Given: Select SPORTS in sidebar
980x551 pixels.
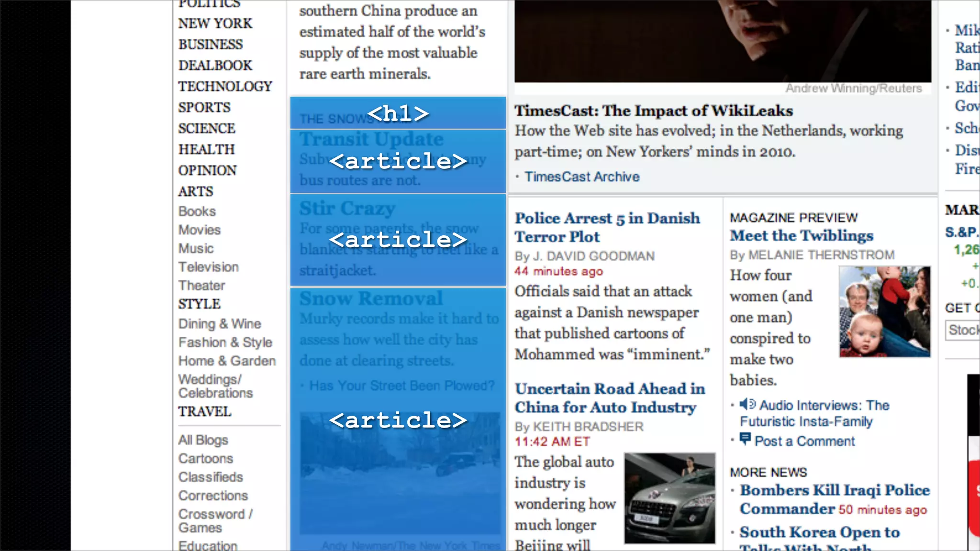Looking at the screenshot, I should pos(204,108).
